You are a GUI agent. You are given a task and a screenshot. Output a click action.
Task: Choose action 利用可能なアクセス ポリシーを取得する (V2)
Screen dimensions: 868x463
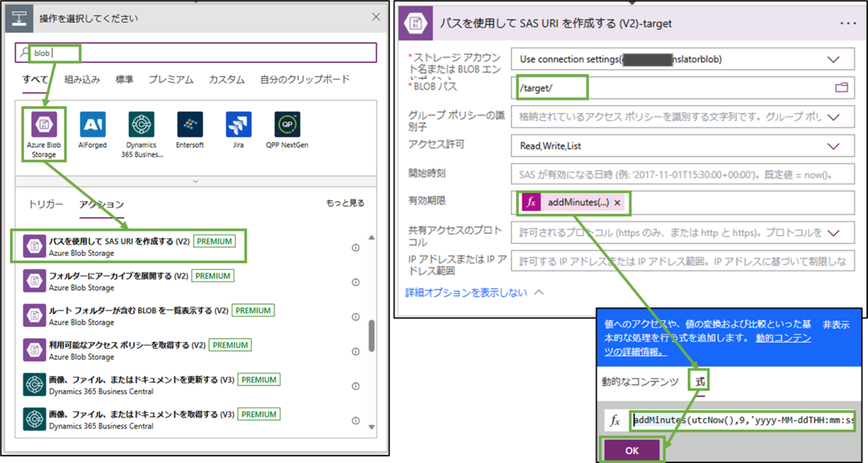tap(195, 351)
